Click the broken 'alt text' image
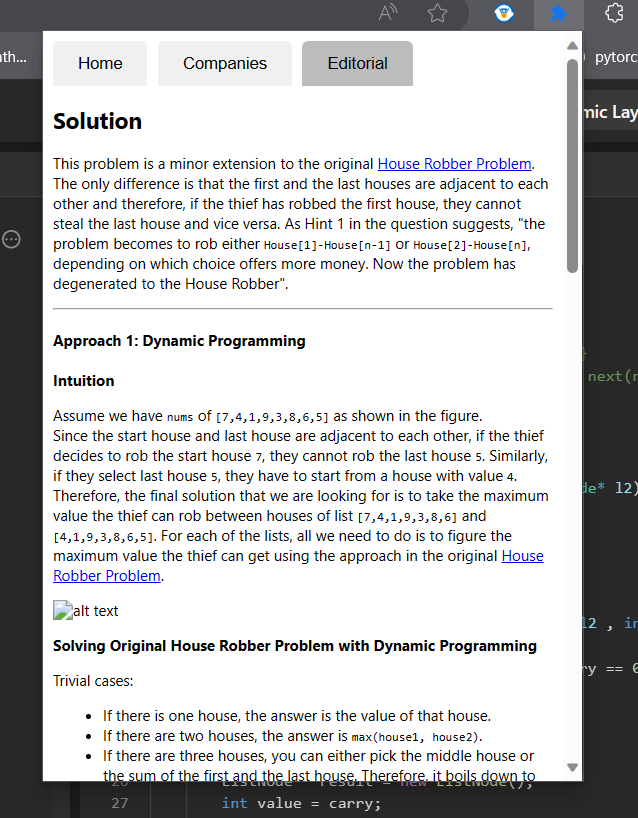The height and width of the screenshot is (818, 638). (86, 610)
